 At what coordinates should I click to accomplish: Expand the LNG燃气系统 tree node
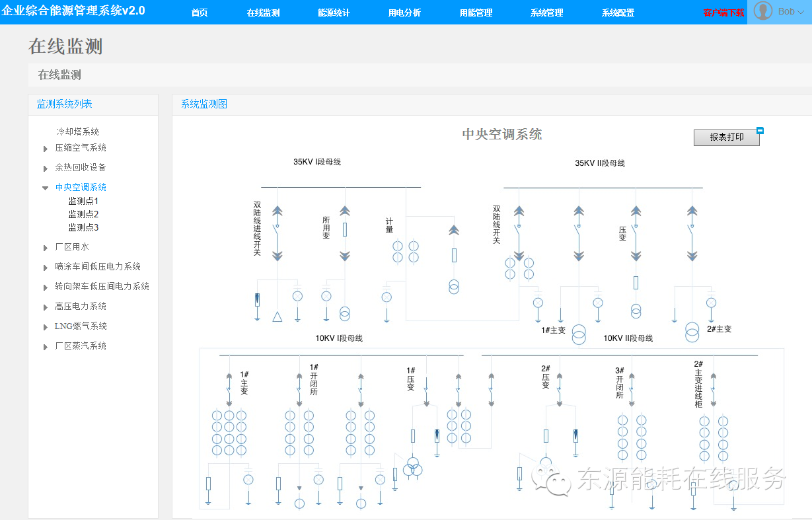click(x=46, y=327)
